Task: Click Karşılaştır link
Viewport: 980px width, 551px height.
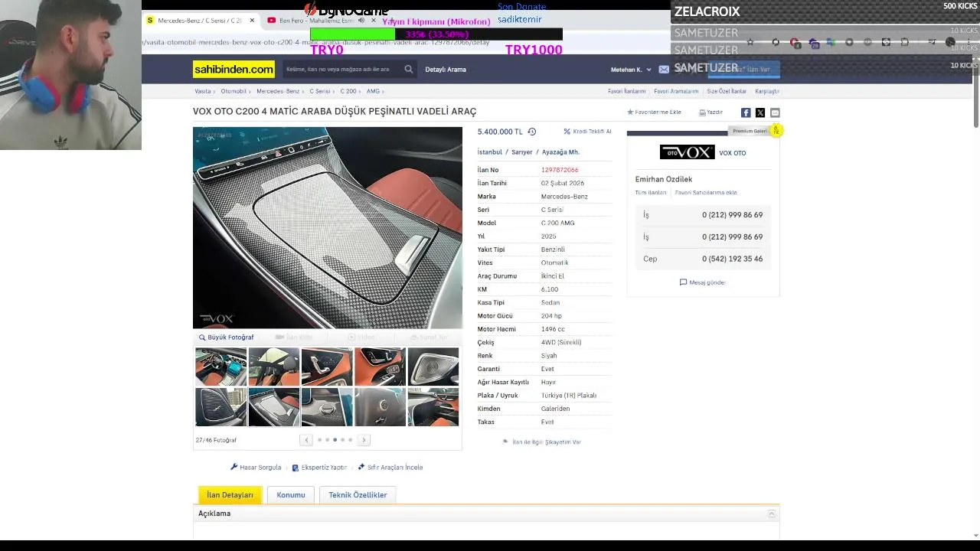Action: (x=767, y=91)
